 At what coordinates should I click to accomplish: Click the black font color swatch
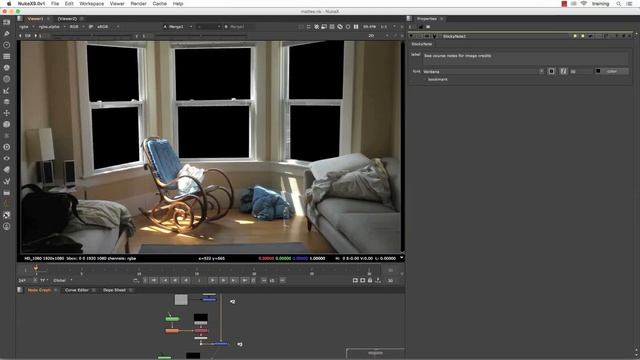point(598,71)
